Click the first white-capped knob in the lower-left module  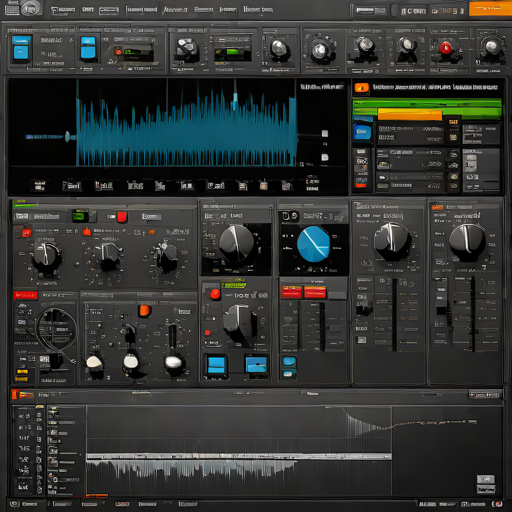pyautogui.click(x=94, y=363)
